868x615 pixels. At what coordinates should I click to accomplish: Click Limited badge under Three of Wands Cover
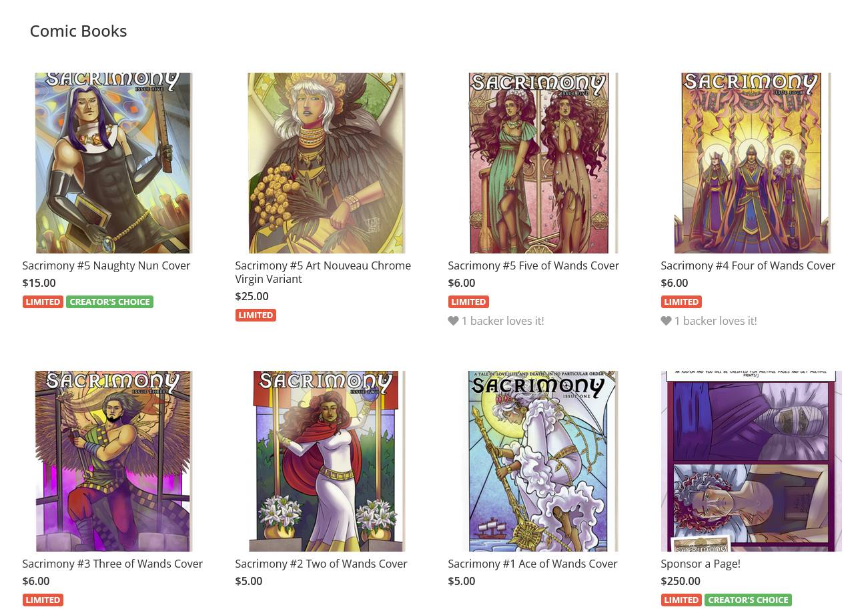[x=43, y=600]
